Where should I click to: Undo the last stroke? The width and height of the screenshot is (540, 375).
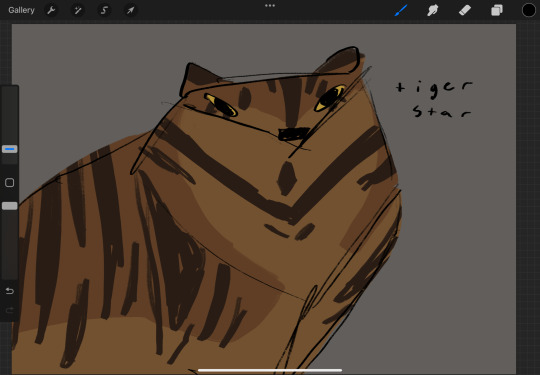pos(10,291)
